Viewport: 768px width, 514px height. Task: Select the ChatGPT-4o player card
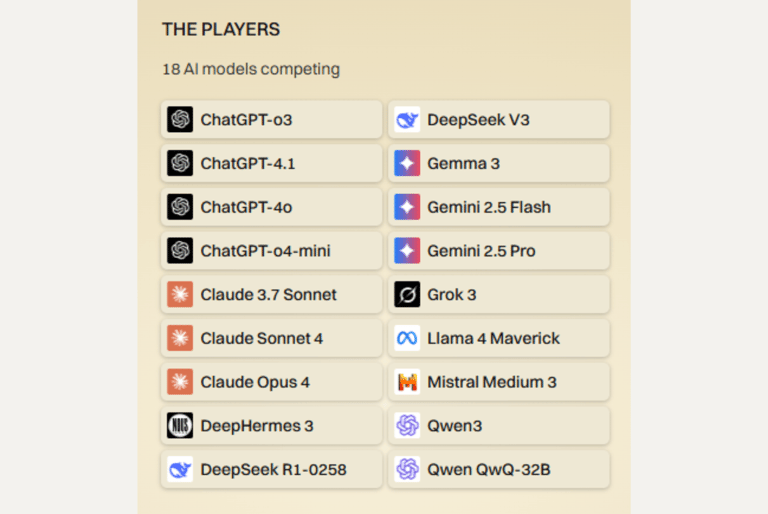click(x=271, y=207)
